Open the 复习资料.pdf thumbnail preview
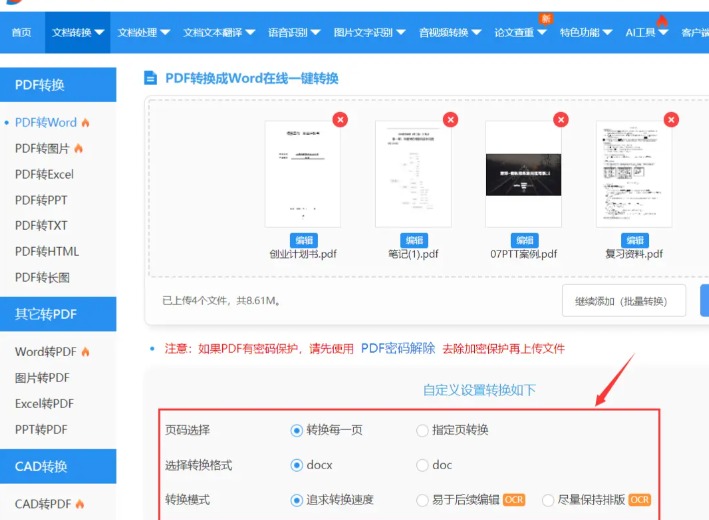The image size is (709, 520). (x=634, y=174)
